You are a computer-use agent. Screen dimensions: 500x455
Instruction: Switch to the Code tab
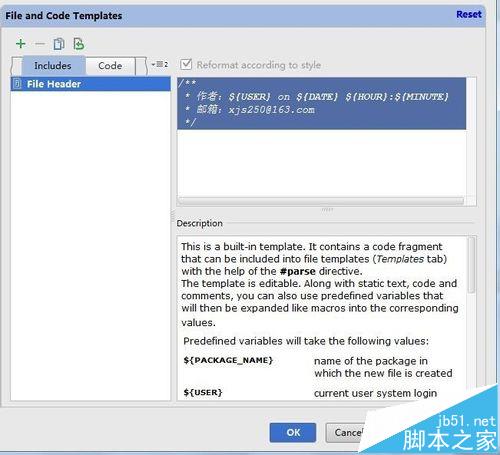click(110, 66)
